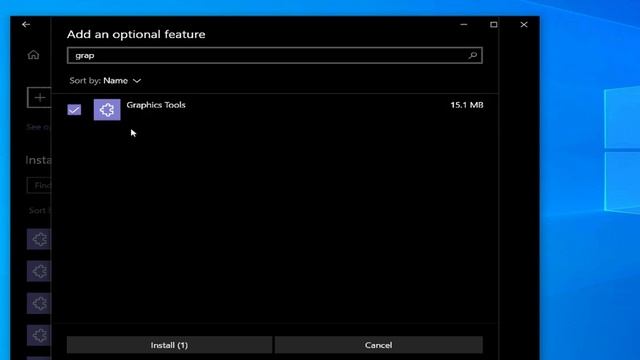Click the 'Add an optional feature' heading
Viewport: 640px width, 360px height.
click(136, 34)
